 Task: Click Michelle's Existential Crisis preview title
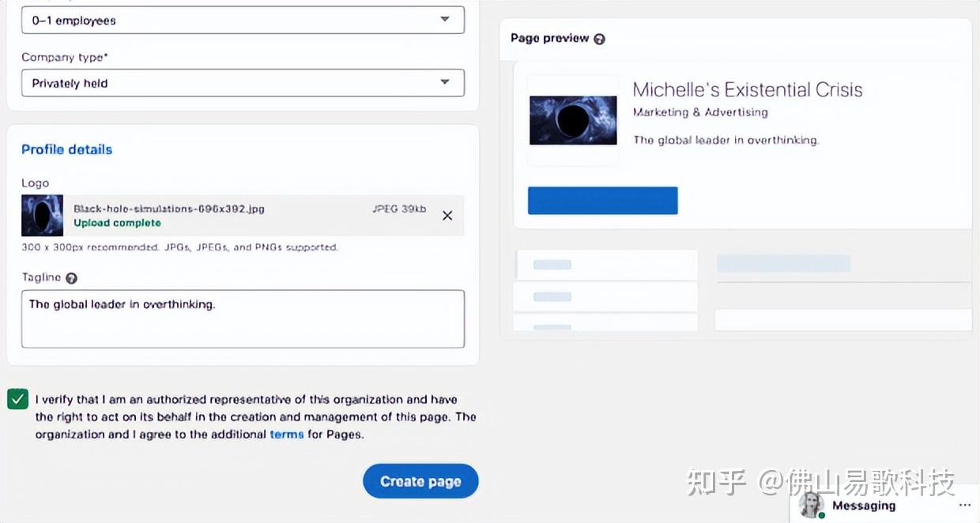coord(748,90)
